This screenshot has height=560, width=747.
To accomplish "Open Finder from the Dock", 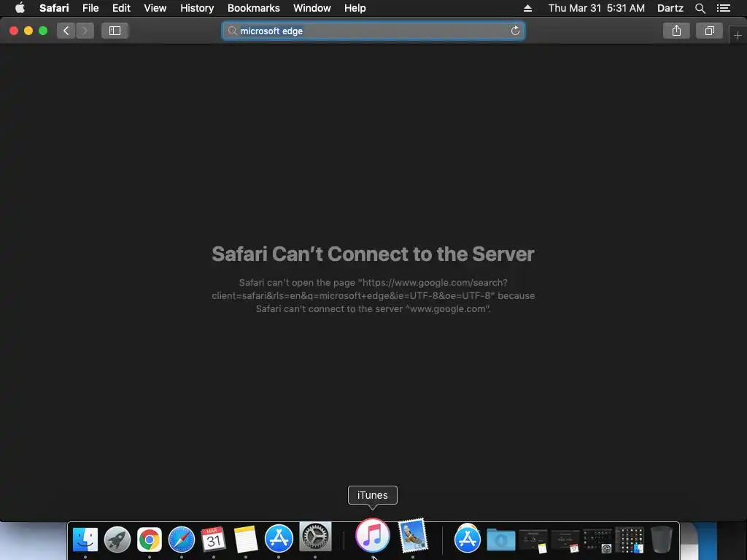I will pyautogui.click(x=85, y=540).
